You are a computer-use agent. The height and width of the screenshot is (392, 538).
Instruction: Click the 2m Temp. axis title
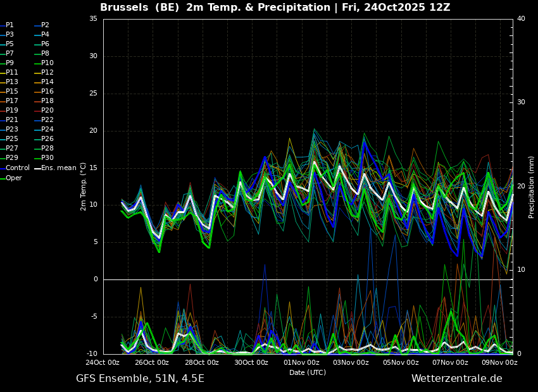pyautogui.click(x=83, y=187)
